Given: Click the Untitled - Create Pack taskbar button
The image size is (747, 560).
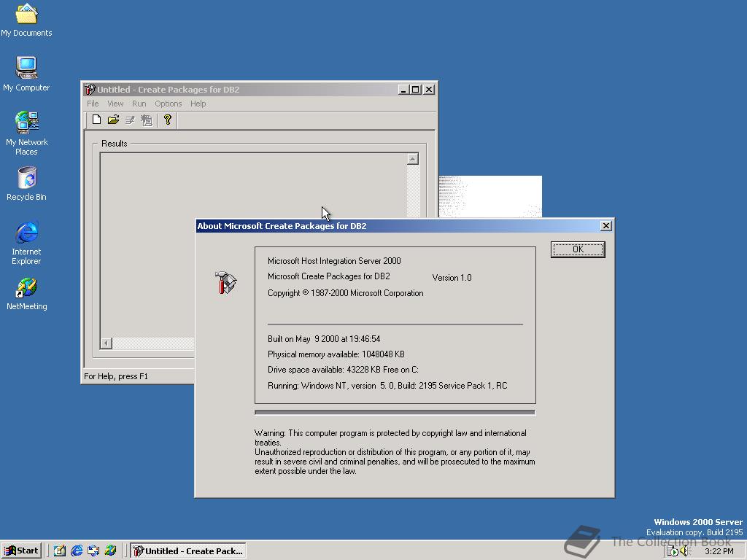Looking at the screenshot, I should 188,551.
